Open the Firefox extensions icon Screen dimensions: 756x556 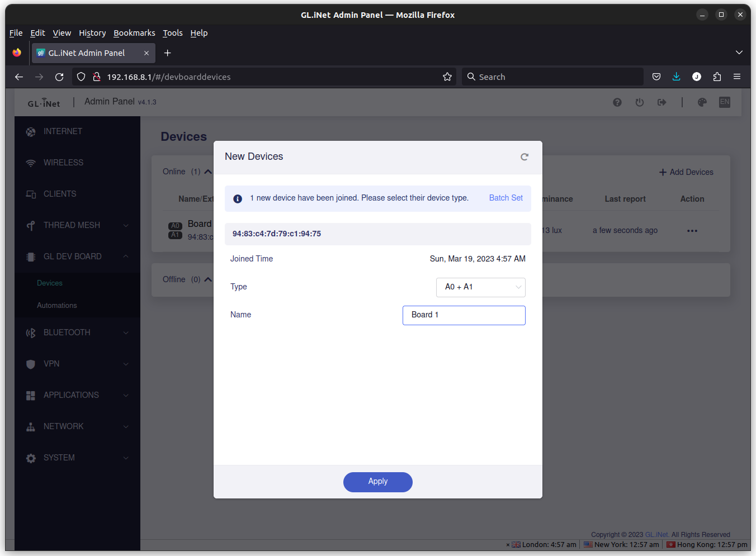(717, 77)
